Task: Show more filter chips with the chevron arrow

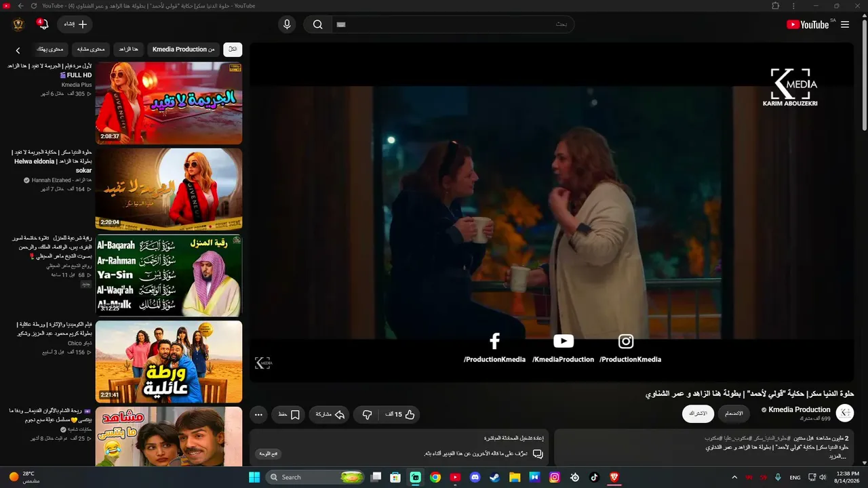Action: (18, 49)
